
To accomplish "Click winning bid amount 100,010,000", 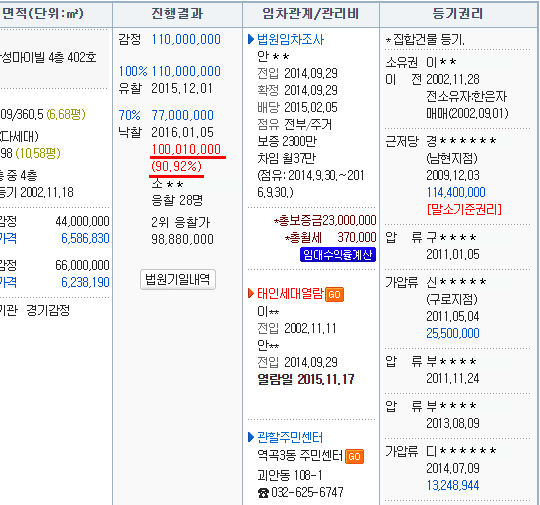I will pyautogui.click(x=186, y=149).
